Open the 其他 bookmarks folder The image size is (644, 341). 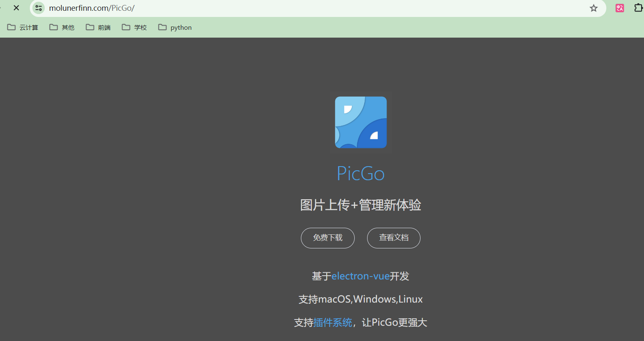pyautogui.click(x=62, y=27)
